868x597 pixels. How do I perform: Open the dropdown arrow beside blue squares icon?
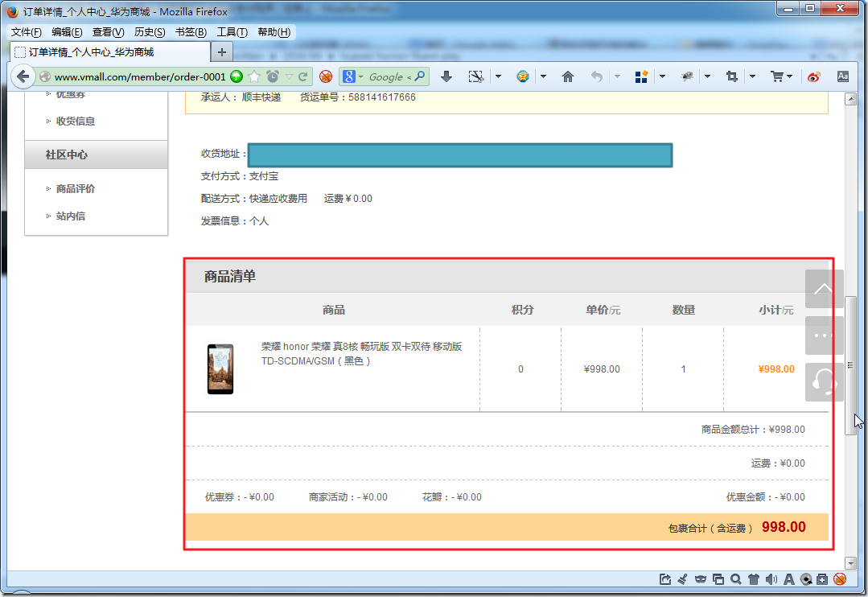pyautogui.click(x=662, y=76)
